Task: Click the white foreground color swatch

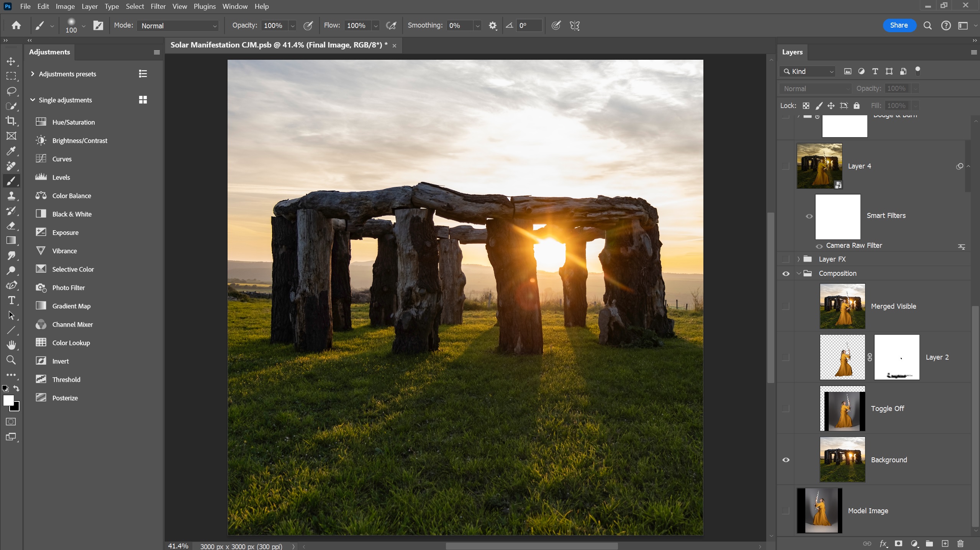Action: [8, 400]
